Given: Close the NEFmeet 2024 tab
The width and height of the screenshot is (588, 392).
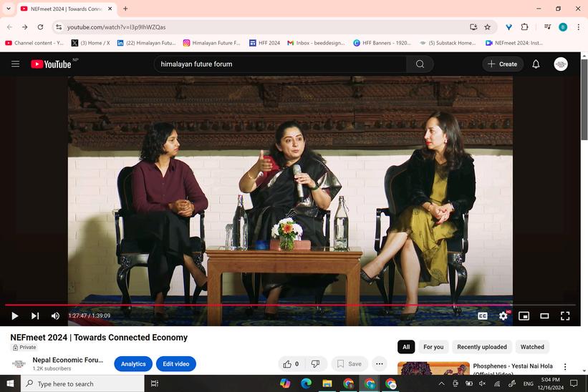Looking at the screenshot, I should click(110, 9).
